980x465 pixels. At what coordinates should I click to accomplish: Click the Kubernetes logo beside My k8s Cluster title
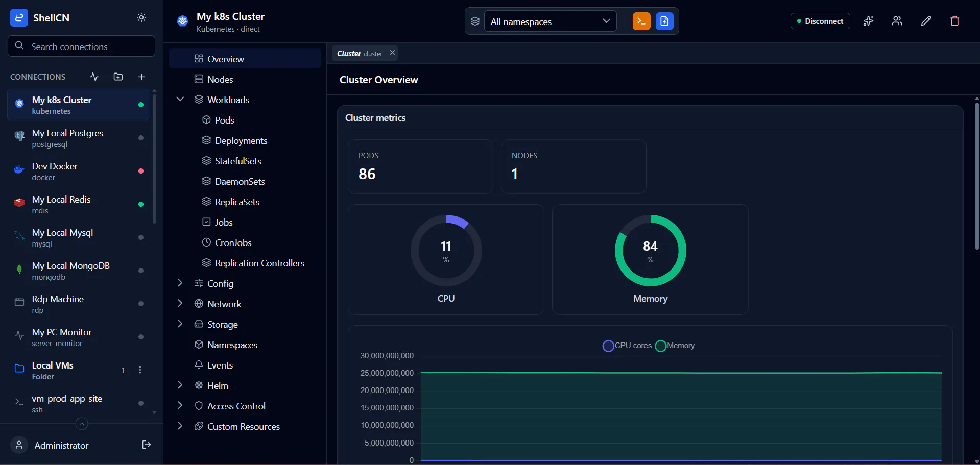coord(182,21)
